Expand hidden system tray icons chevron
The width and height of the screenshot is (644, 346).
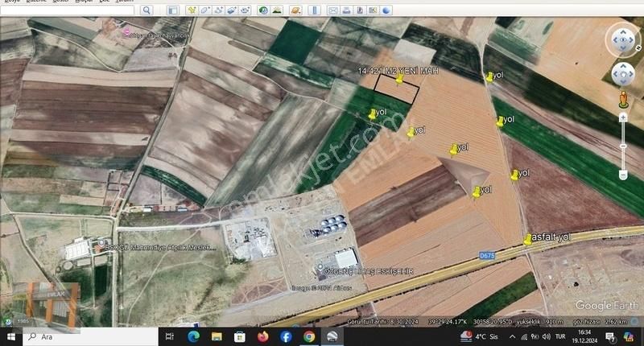tap(512, 336)
